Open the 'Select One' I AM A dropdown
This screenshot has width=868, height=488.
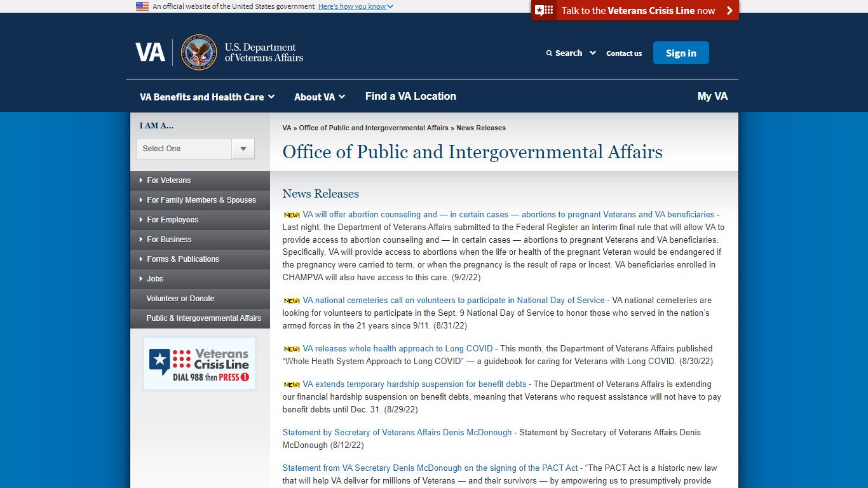[196, 149]
